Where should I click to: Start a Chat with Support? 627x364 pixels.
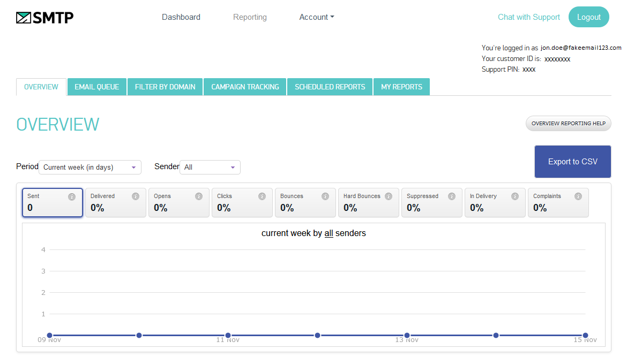pos(528,17)
